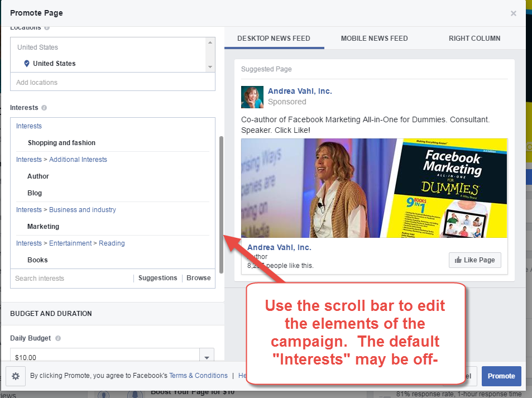
Task: Click the Reading category link
Action: 112,243
